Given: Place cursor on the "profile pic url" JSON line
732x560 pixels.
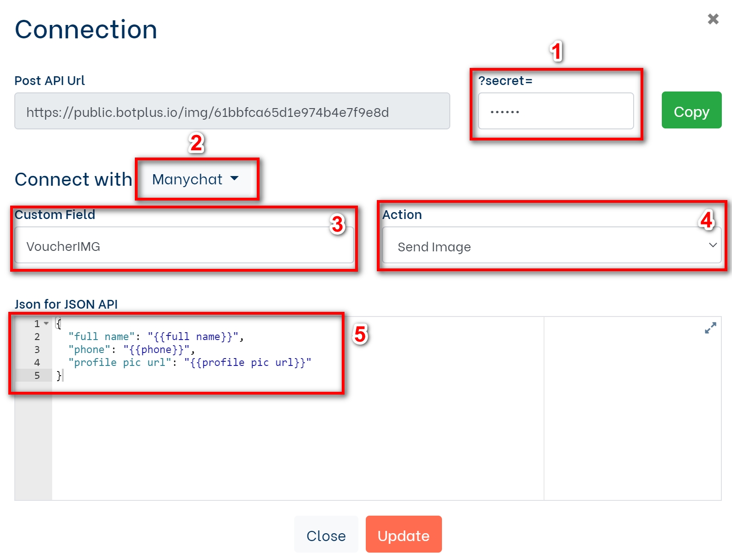Looking at the screenshot, I should click(189, 363).
